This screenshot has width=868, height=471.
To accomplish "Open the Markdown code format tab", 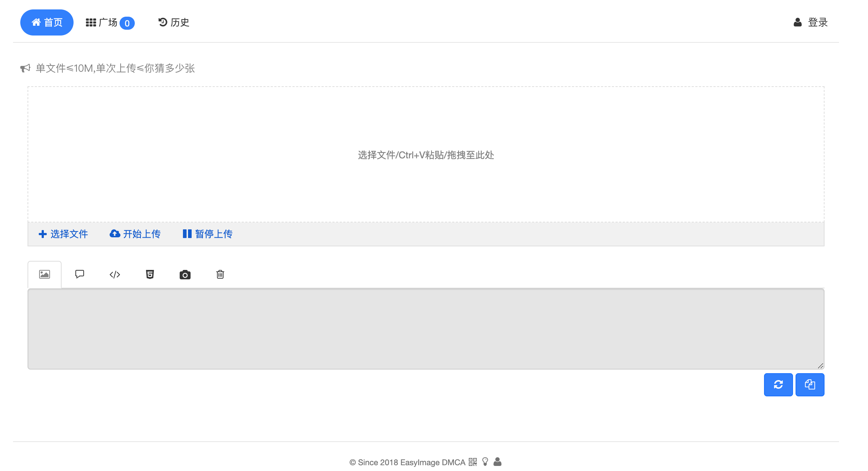I will point(114,274).
